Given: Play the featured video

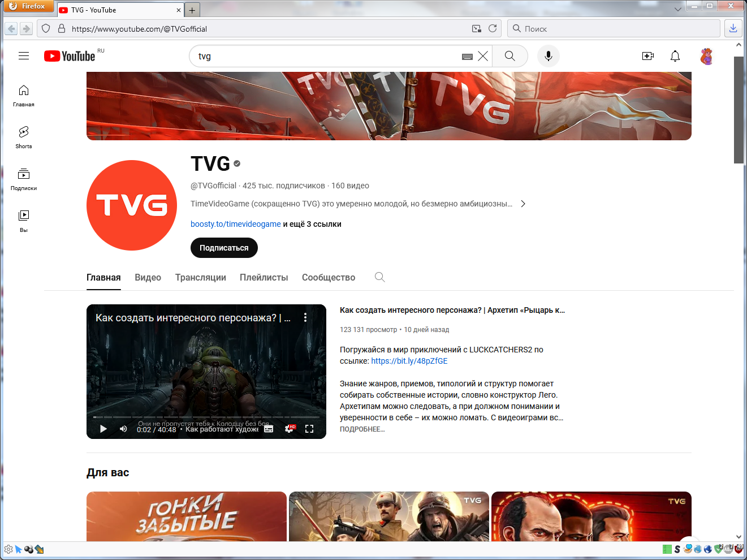Looking at the screenshot, I should (103, 429).
